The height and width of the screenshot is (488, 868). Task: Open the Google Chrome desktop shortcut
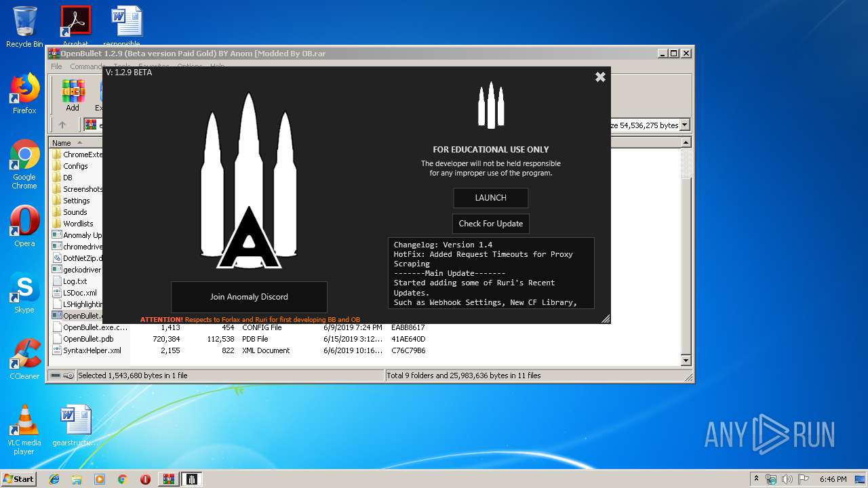(x=24, y=165)
